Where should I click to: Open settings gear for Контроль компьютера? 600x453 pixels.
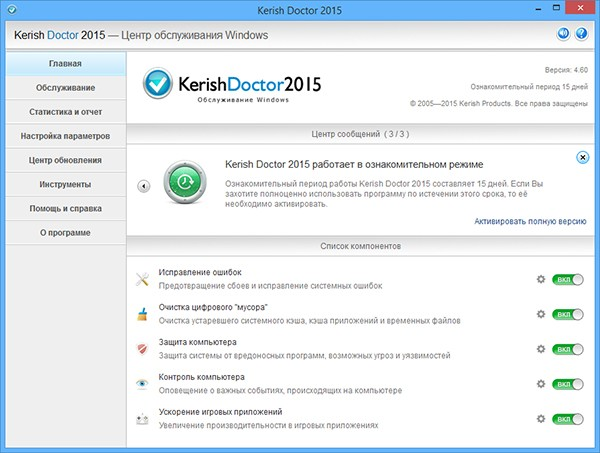[541, 384]
